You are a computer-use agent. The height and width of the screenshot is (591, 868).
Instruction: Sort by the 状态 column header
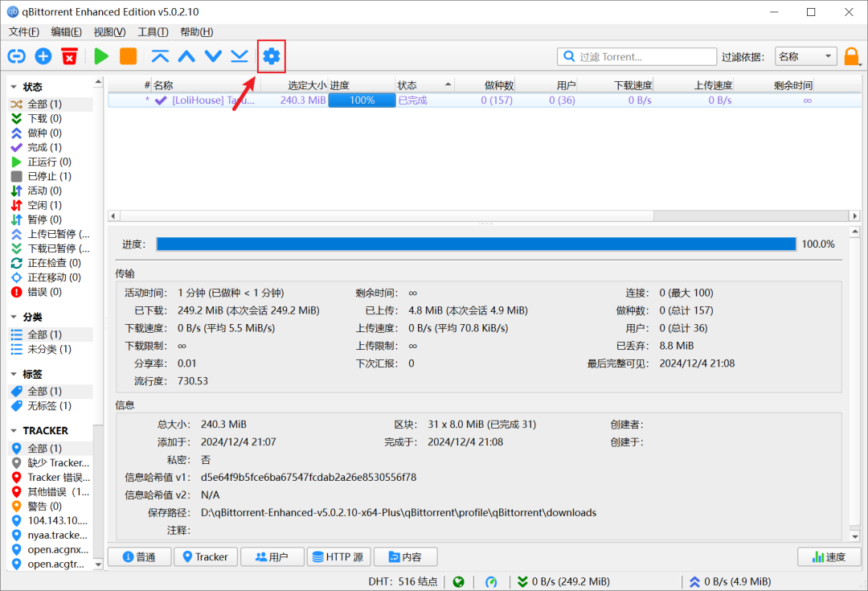425,85
